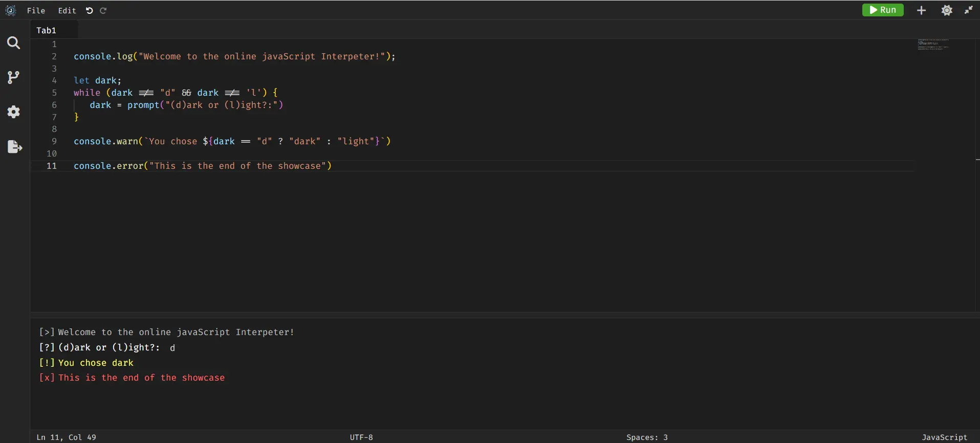Click 'Ln 11, Col 49' in status bar
The image size is (980, 443).
tap(66, 437)
